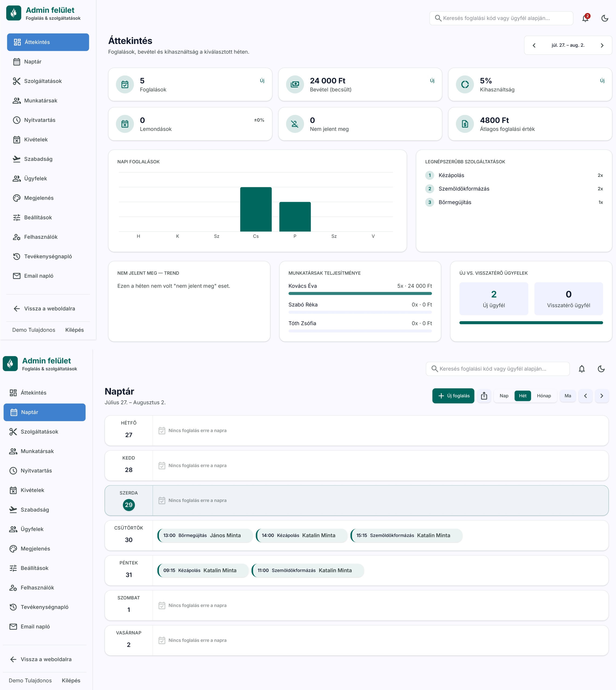Switch calendar to Hét view
616x690 pixels.
pyautogui.click(x=522, y=396)
